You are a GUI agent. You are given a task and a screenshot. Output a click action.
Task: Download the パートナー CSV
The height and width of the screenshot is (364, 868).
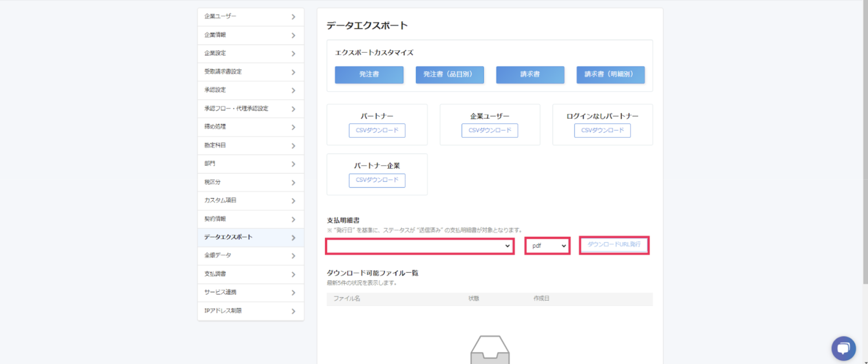pos(377,130)
